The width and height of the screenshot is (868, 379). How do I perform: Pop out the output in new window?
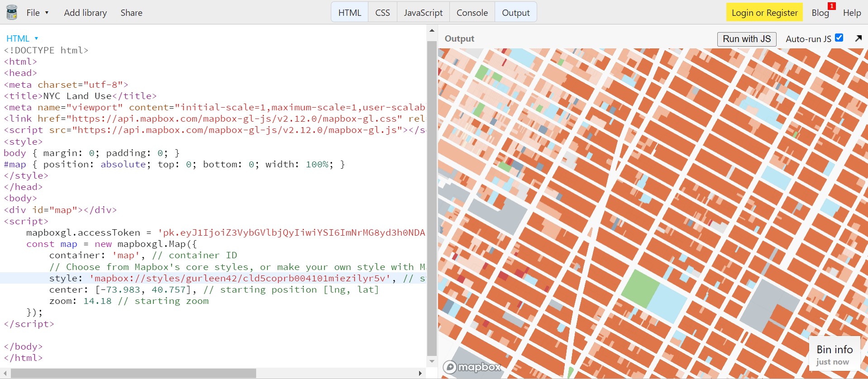pos(858,38)
